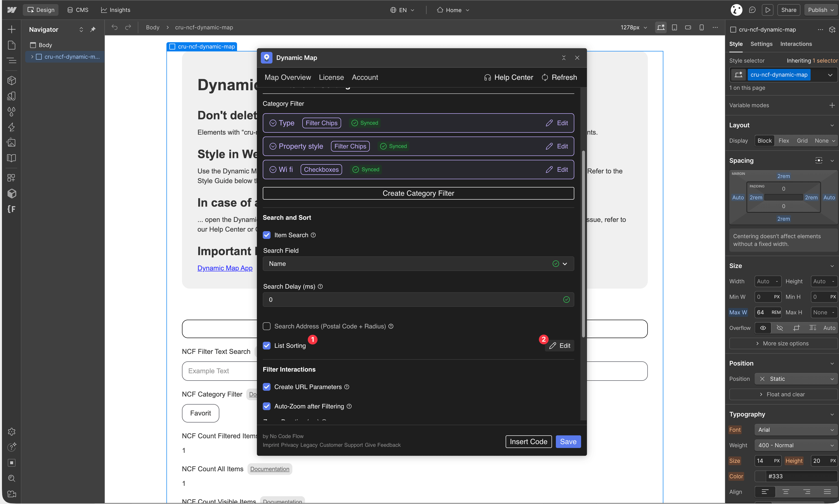Open the Navigator panel icon
The width and height of the screenshot is (839, 504).
tap(12, 61)
